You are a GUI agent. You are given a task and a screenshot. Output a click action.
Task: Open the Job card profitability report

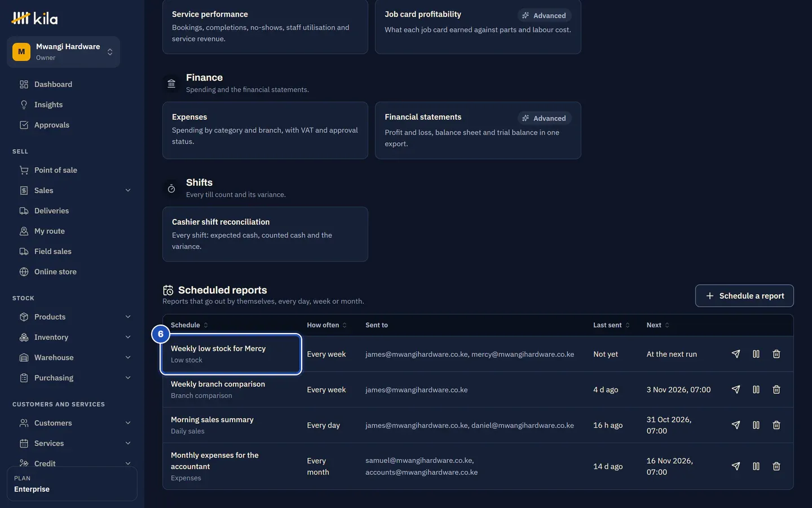point(478,27)
